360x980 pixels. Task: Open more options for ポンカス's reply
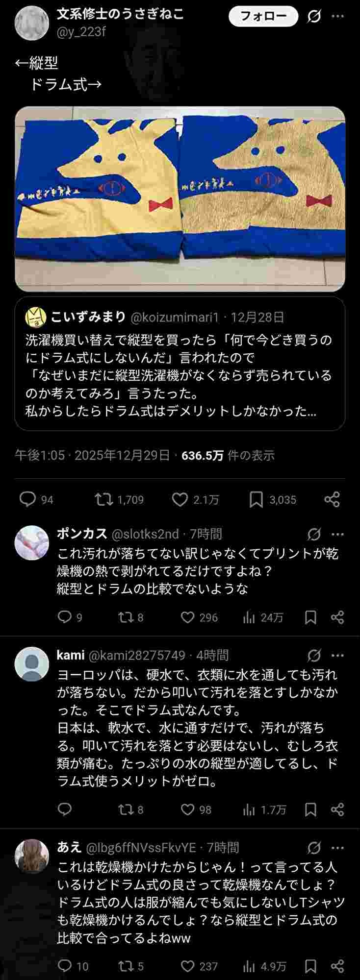tap(338, 534)
